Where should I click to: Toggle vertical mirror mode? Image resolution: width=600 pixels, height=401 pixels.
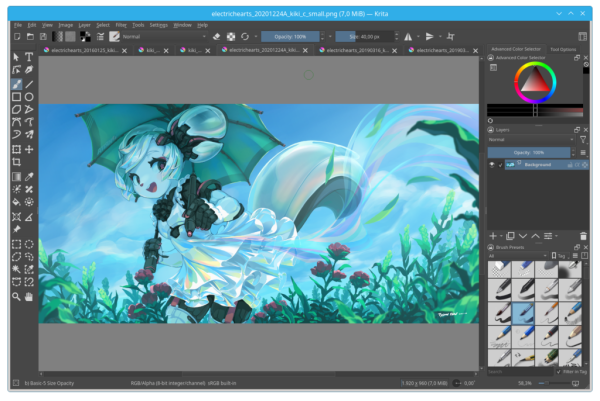click(x=430, y=36)
